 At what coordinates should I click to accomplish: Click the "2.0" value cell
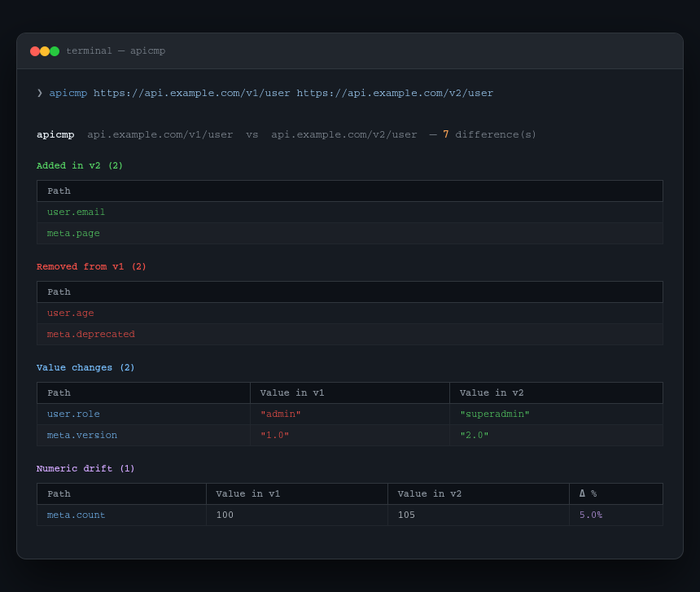[x=556, y=435]
